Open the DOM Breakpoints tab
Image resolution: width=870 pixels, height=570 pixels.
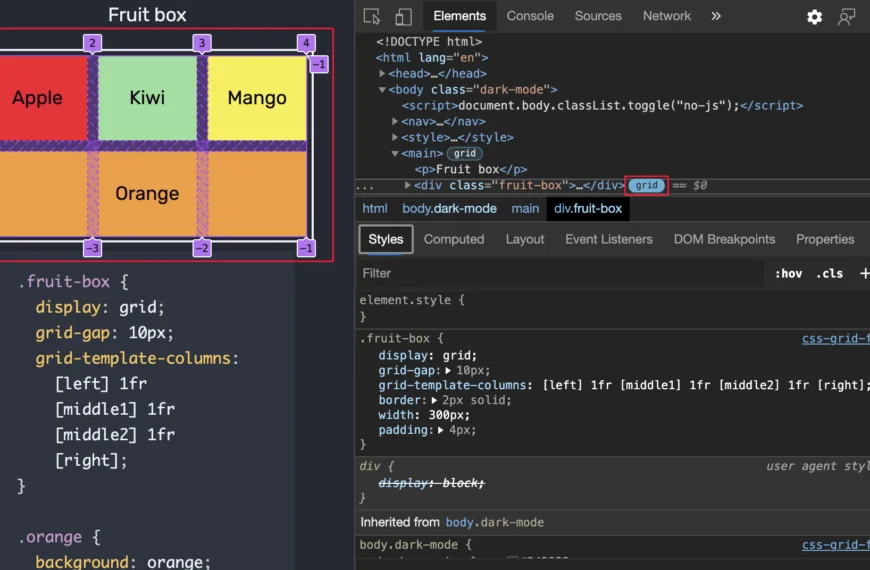pyautogui.click(x=724, y=239)
